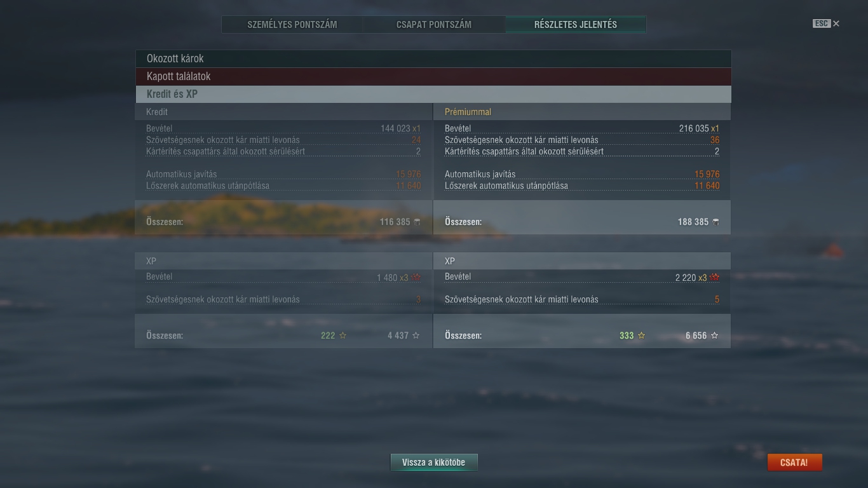
Task: Click the red x3 bonus star beside 1 480
Action: pos(416,278)
